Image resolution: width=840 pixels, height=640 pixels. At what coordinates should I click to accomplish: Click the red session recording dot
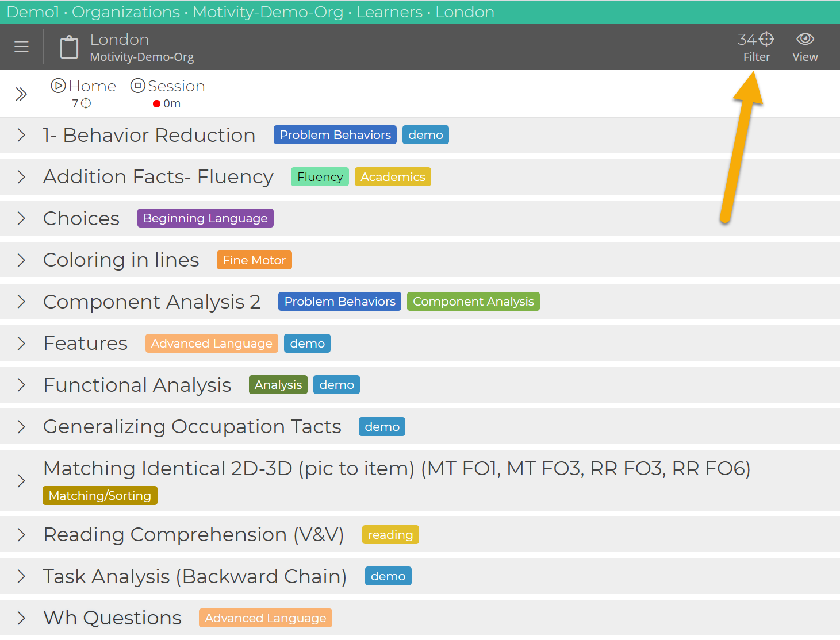[156, 104]
